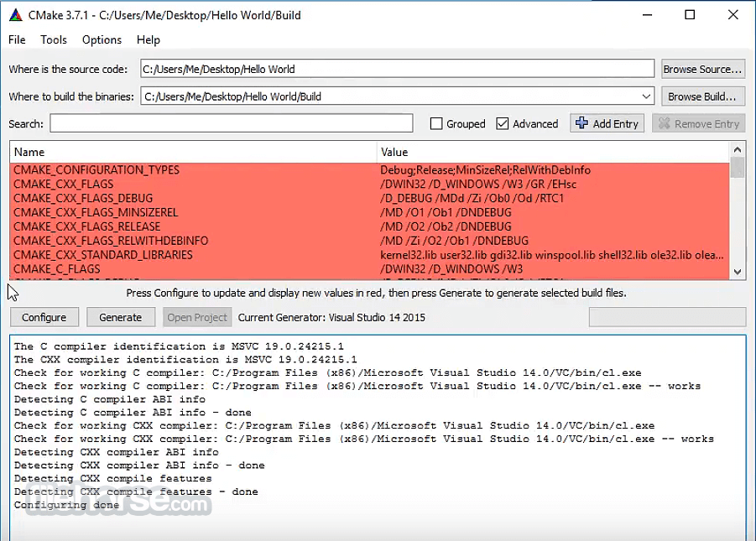This screenshot has width=756, height=541.
Task: Click into the Search field
Action: [x=232, y=123]
